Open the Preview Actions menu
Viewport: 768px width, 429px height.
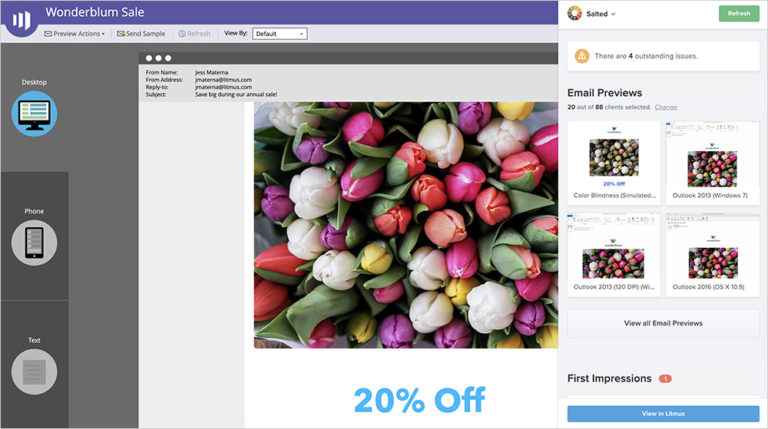(74, 34)
